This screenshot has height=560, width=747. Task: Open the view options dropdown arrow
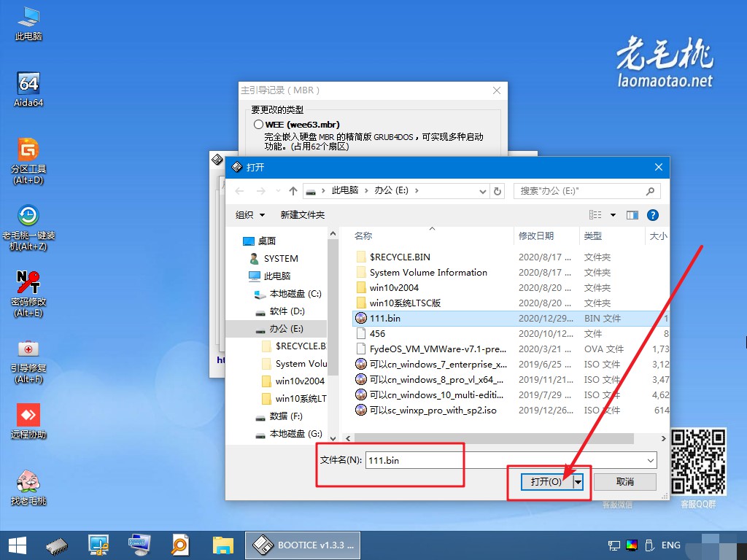[x=613, y=215]
